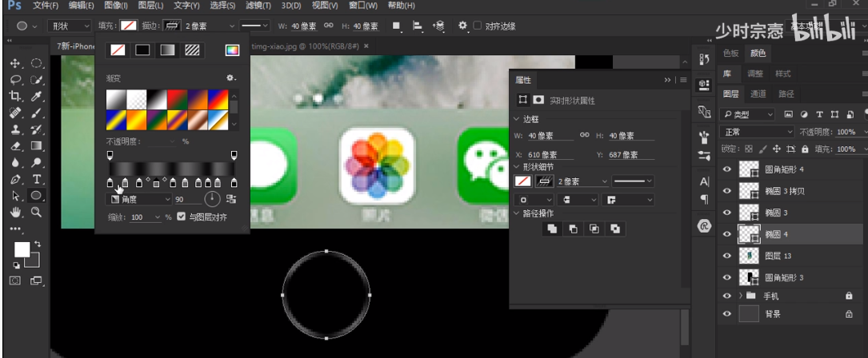Toggle the width-height link in options bar
This screenshot has height=358, width=868.
point(328,26)
